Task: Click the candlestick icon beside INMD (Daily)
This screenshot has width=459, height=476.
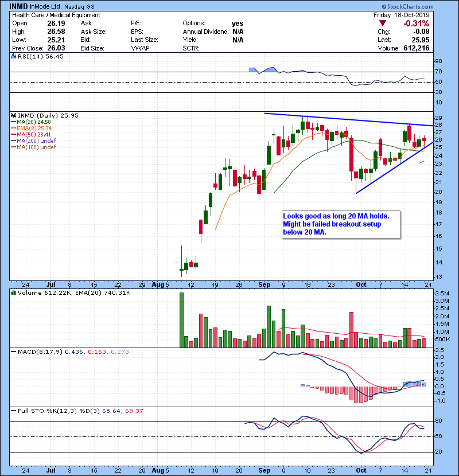Action: [13, 115]
